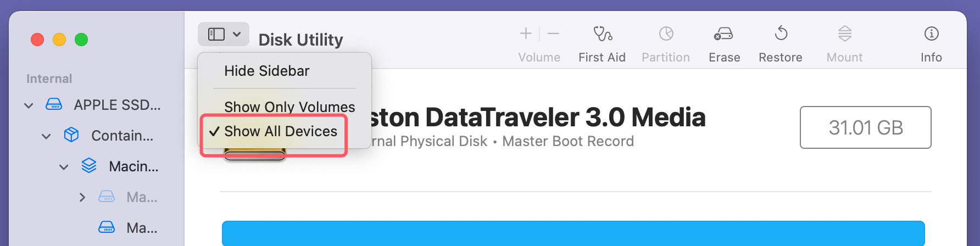
Task: Open the Partition pie chart tool
Action: [x=666, y=34]
